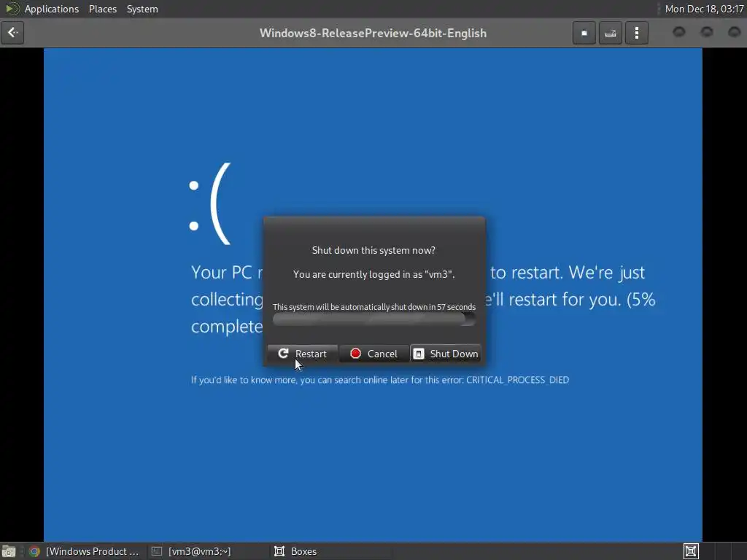Open the Boxes three-dot menu
Image resolution: width=747 pixels, height=560 pixels.
click(636, 33)
